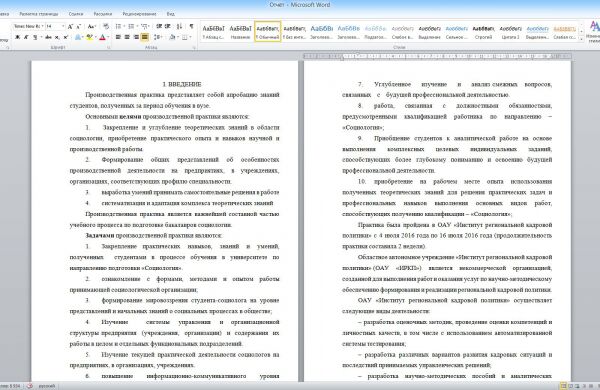The image size is (600, 390).
Task: Open bullet list style dropdown arrow
Action: [124, 26]
